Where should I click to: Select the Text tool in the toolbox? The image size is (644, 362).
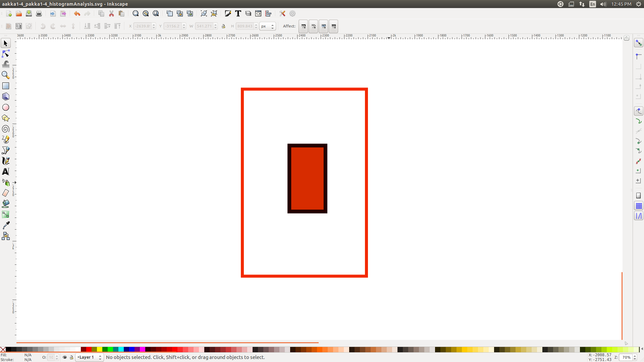pyautogui.click(x=6, y=171)
